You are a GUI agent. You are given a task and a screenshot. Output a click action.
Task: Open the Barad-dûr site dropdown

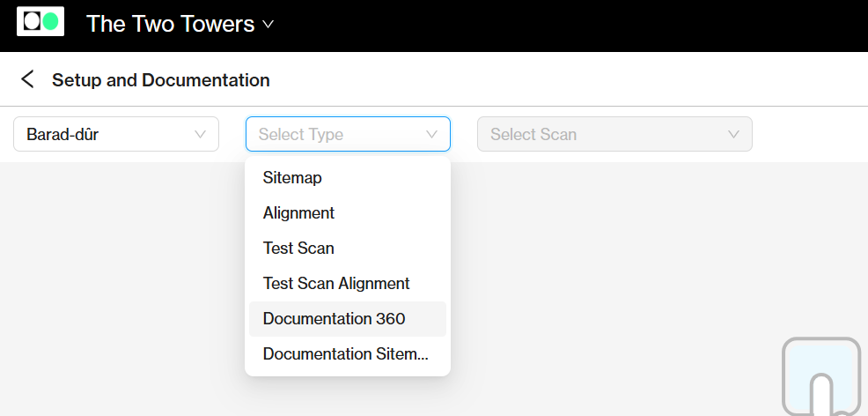(116, 134)
